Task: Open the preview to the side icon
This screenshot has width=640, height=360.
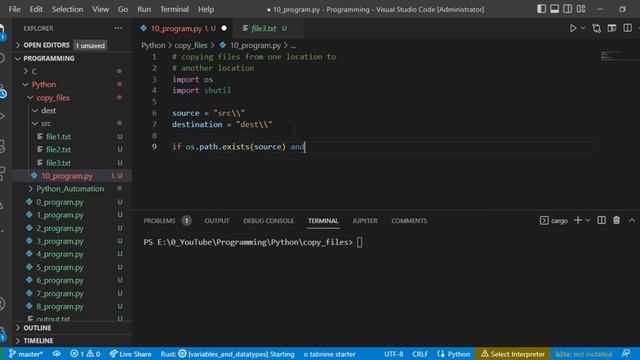Action: [611, 28]
